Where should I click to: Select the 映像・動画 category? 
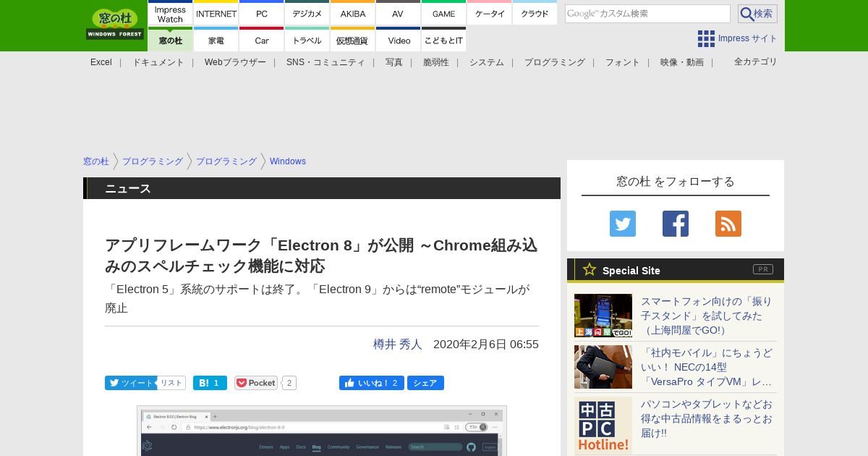(682, 62)
